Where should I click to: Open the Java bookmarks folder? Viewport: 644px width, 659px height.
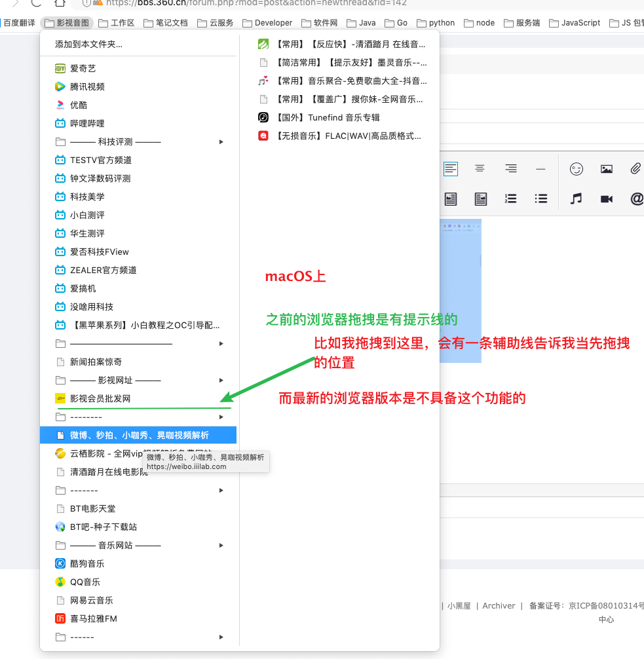coord(361,23)
